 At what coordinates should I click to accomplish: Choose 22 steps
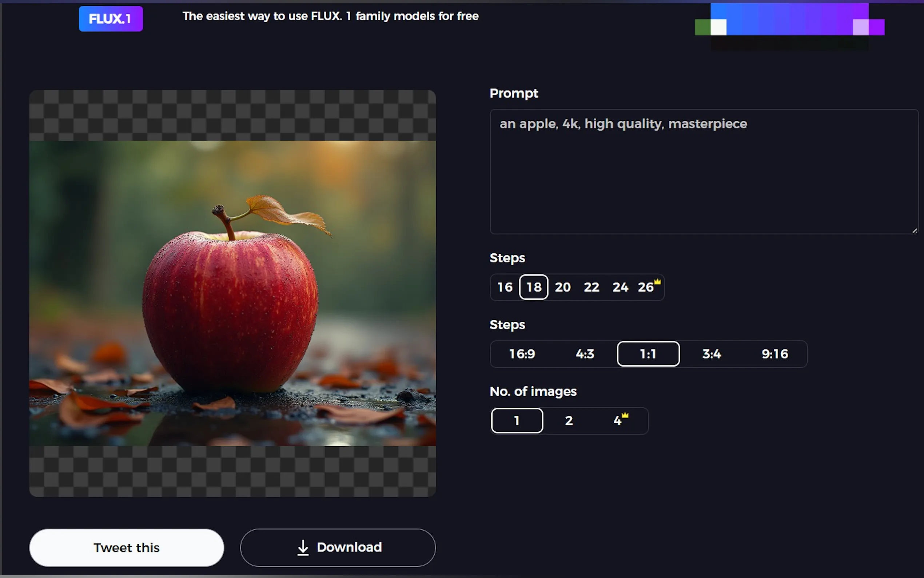[591, 287]
